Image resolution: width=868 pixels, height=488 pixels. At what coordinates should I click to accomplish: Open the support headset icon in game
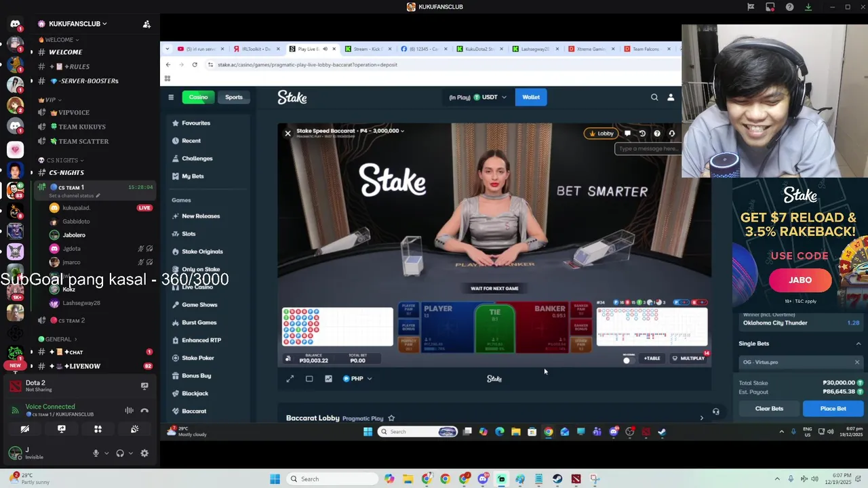coord(672,134)
